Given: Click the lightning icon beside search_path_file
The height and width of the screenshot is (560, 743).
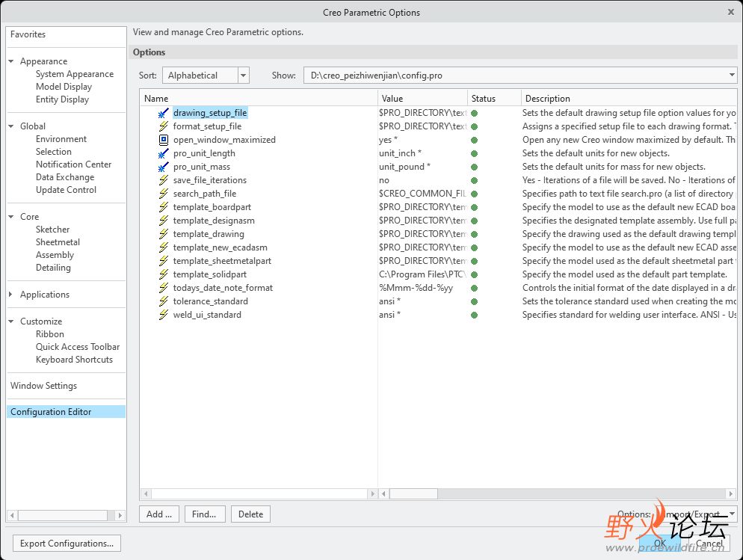Looking at the screenshot, I should pyautogui.click(x=164, y=194).
